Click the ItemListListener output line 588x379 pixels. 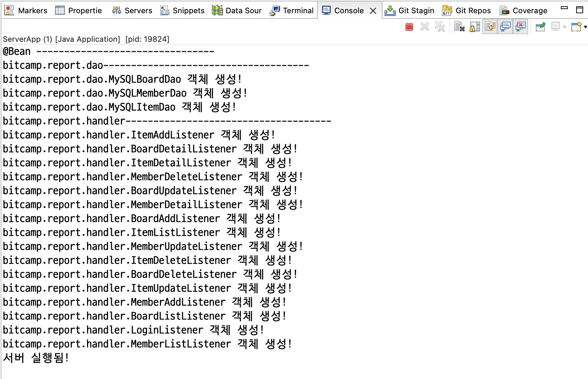tap(142, 232)
